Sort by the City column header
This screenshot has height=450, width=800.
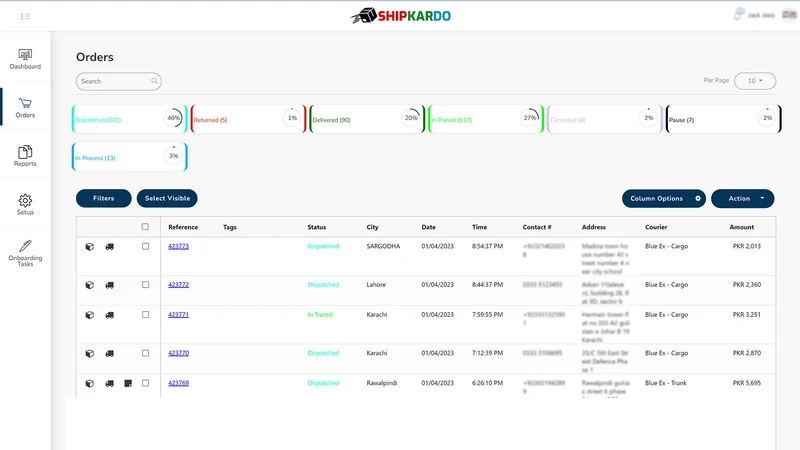click(372, 227)
